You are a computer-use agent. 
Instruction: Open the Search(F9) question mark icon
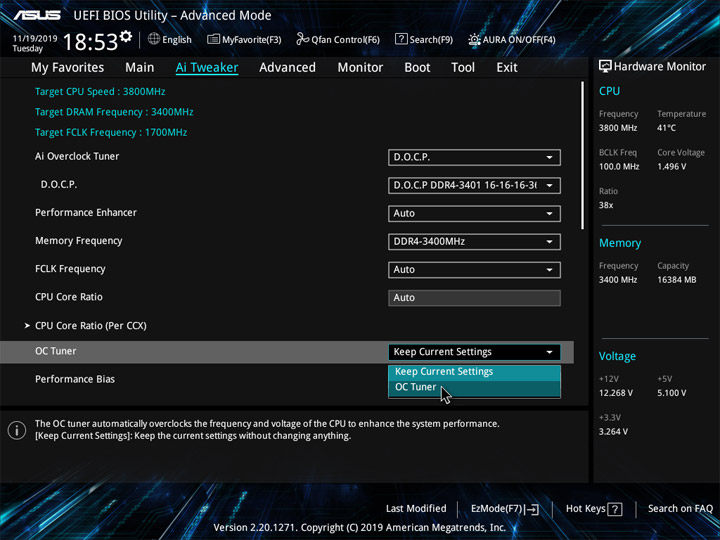401,39
